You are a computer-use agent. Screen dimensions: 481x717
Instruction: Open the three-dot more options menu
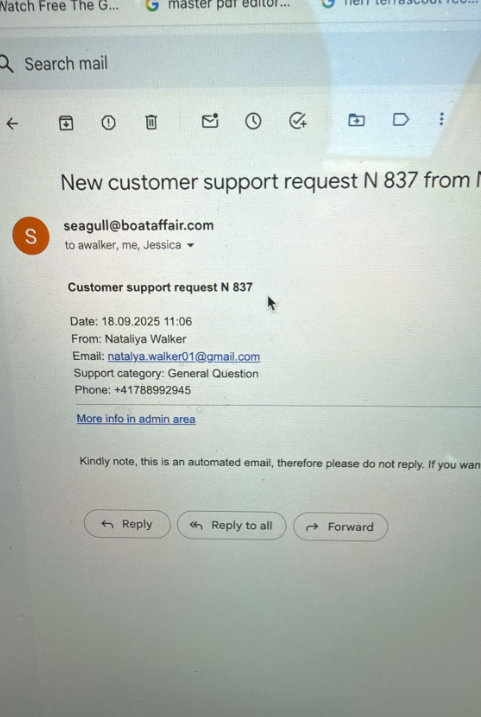441,119
